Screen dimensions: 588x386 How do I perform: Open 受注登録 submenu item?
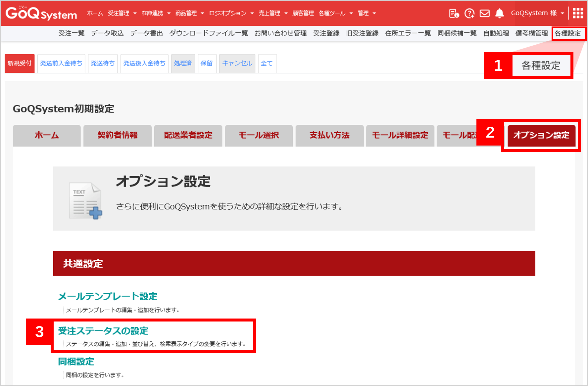[326, 33]
